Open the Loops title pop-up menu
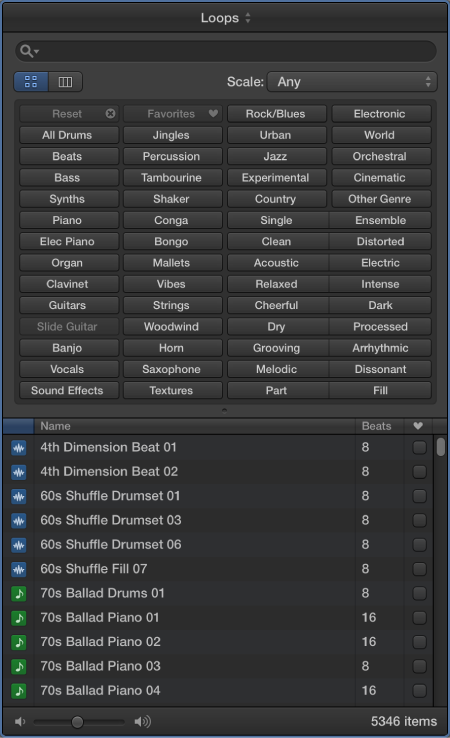450x738 pixels. click(x=225, y=18)
